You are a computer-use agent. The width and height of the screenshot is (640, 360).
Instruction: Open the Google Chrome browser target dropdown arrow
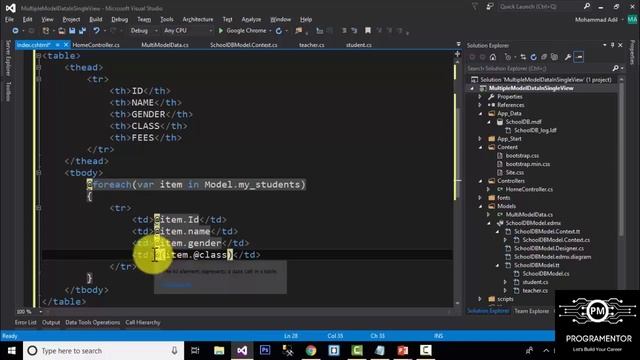(270, 31)
